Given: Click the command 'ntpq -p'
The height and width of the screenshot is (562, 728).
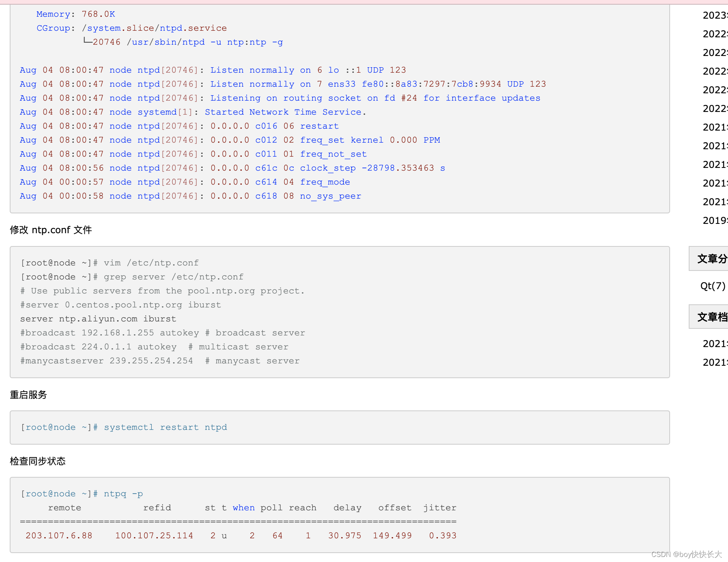Looking at the screenshot, I should (123, 494).
